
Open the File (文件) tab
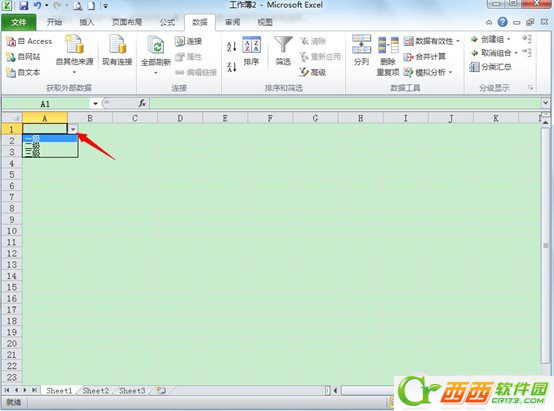pyautogui.click(x=18, y=22)
